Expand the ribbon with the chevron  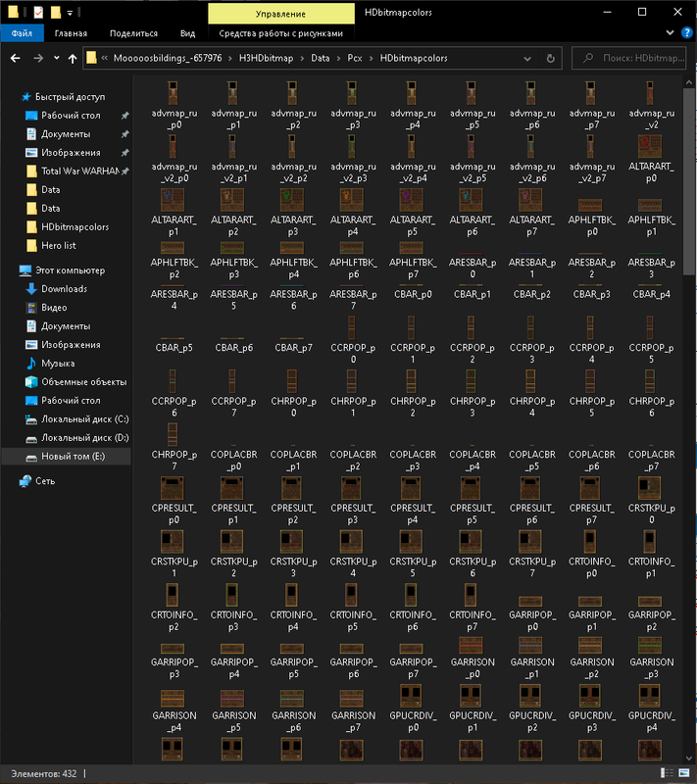point(670,33)
